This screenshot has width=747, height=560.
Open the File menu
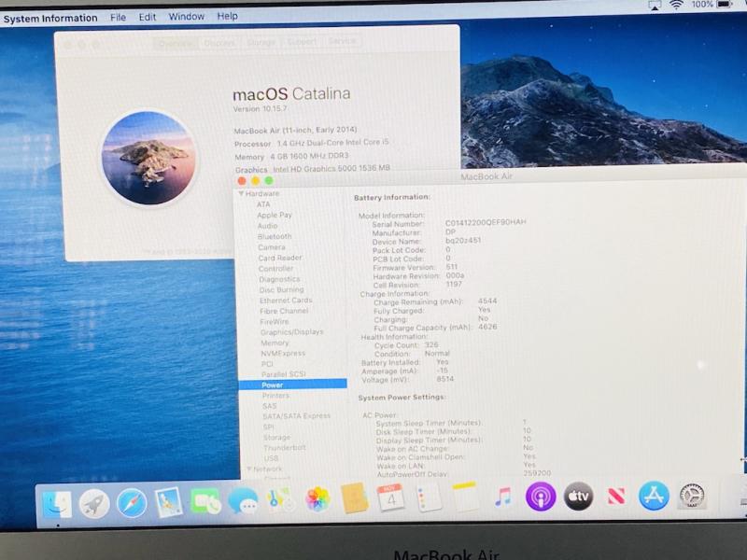pyautogui.click(x=119, y=17)
